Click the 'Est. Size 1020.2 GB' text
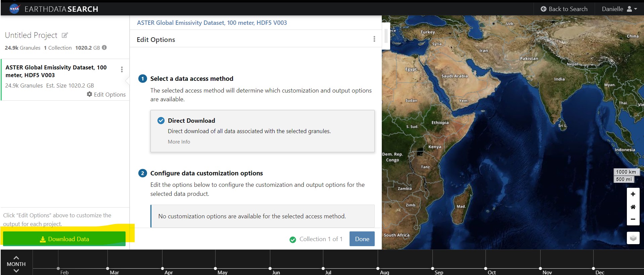Screen dimensions: 644x275 click(70, 86)
